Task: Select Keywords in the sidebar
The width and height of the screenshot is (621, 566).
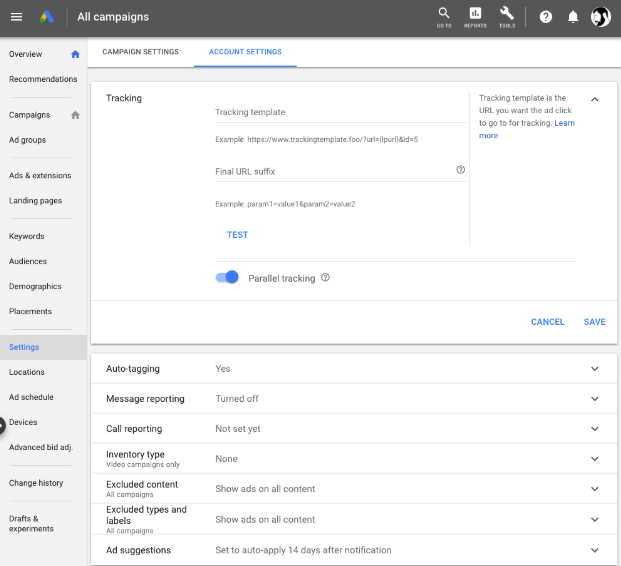Action: (x=27, y=236)
